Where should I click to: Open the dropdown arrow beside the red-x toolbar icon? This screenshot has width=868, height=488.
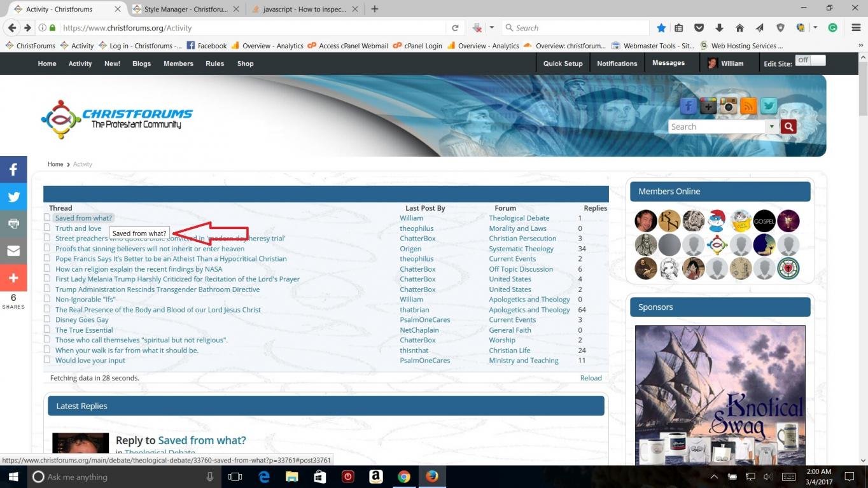[x=491, y=28]
